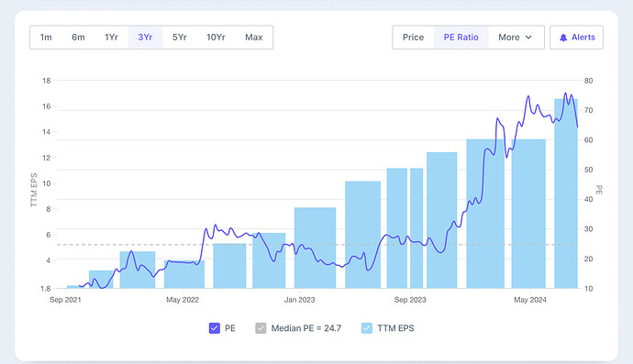
Task: Click the PE legend label
Action: 230,328
